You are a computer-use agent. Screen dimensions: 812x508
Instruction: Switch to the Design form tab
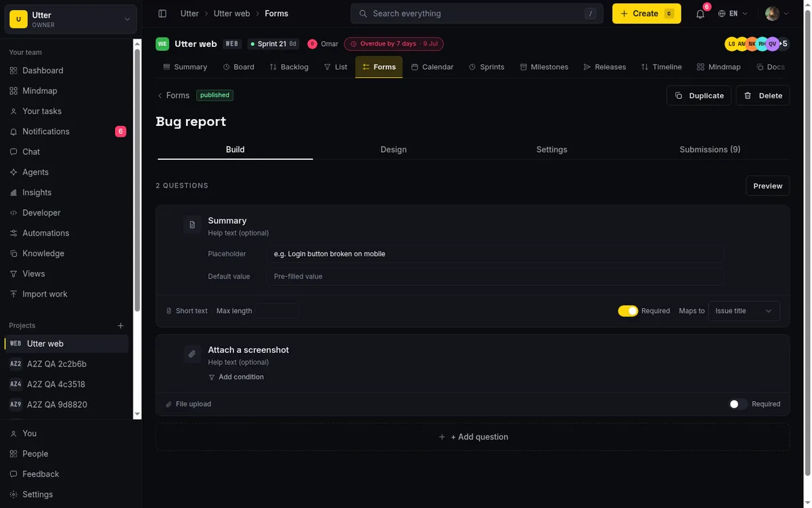click(x=394, y=150)
